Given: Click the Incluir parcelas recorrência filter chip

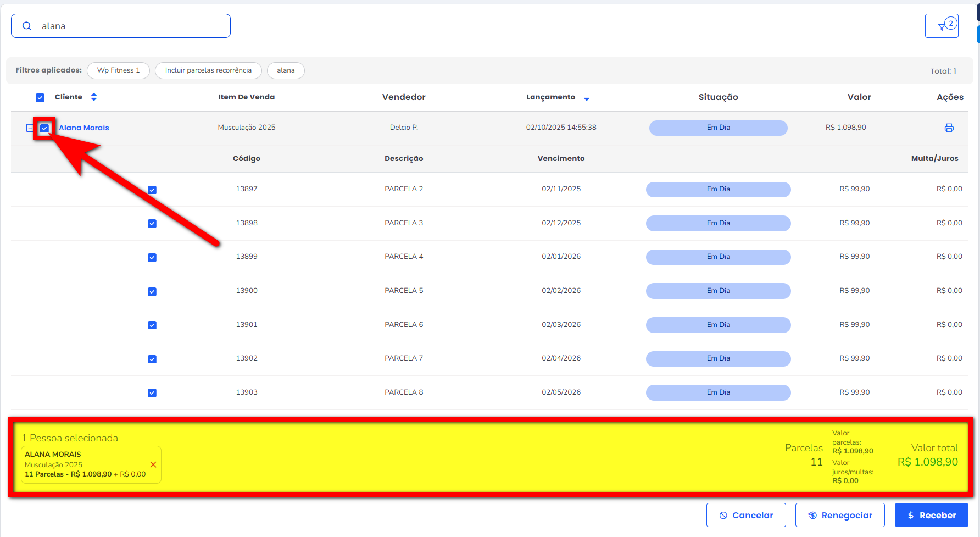Looking at the screenshot, I should coord(208,70).
